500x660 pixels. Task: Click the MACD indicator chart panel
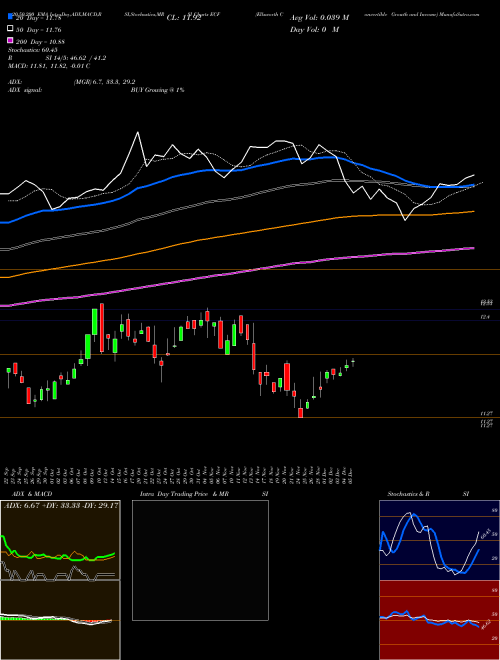(x=60, y=620)
